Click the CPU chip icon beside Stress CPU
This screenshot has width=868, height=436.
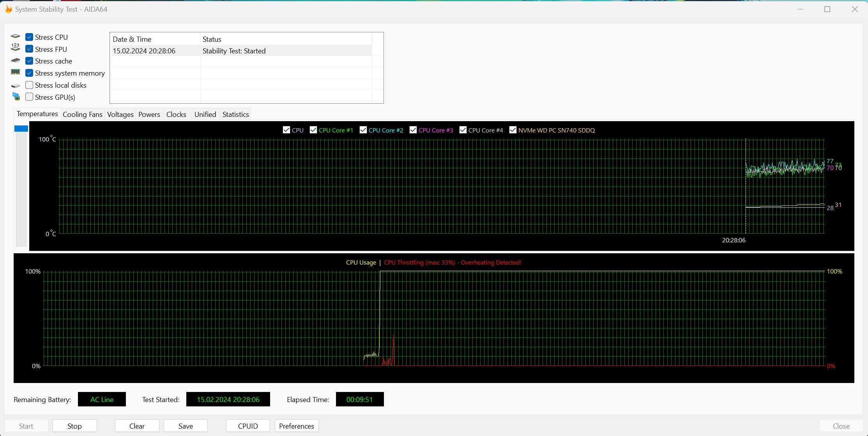pos(15,37)
